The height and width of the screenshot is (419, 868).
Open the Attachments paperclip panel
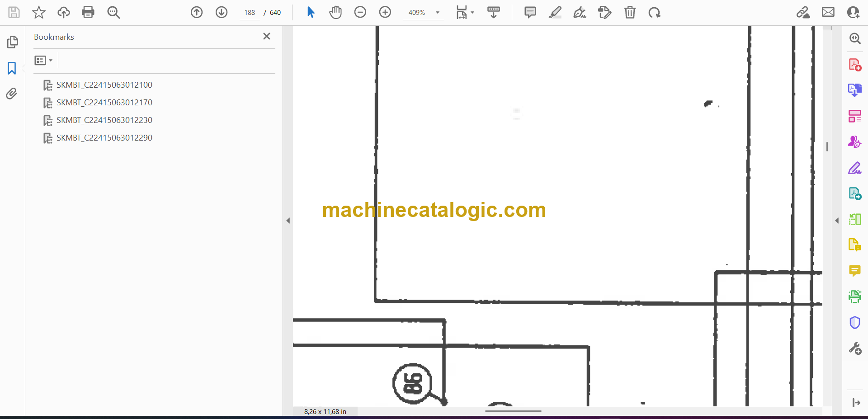click(x=12, y=94)
